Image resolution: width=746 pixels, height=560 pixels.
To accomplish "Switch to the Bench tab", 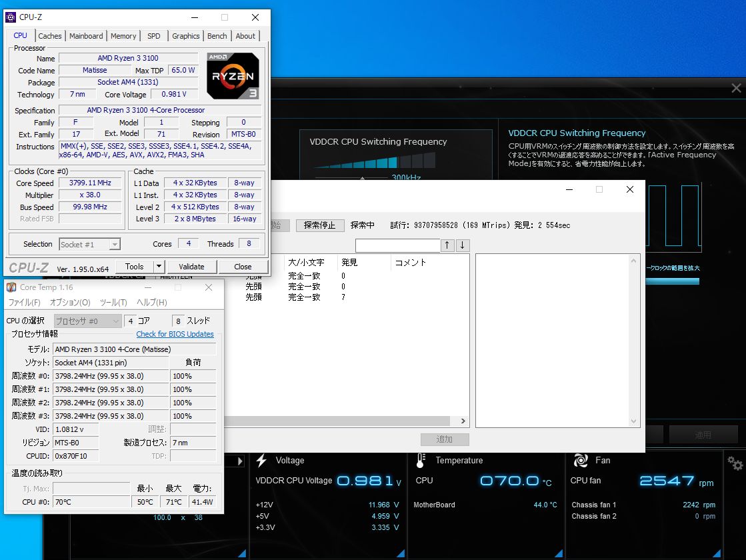I will [217, 36].
